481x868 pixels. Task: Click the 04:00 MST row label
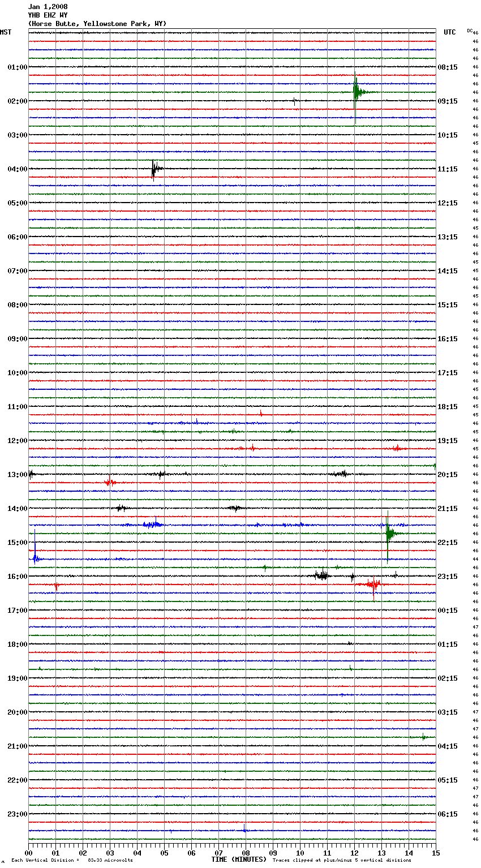[17, 169]
